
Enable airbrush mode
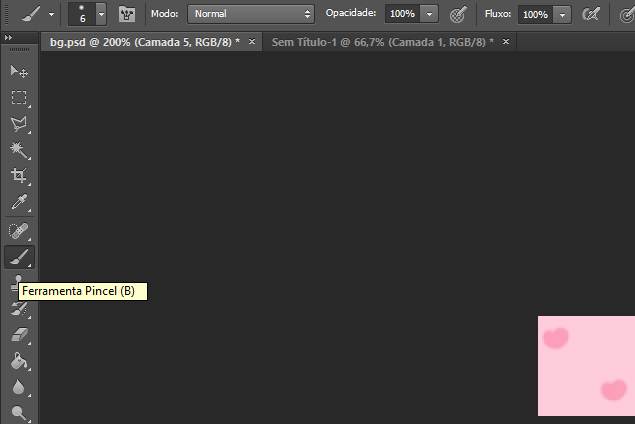tap(591, 15)
